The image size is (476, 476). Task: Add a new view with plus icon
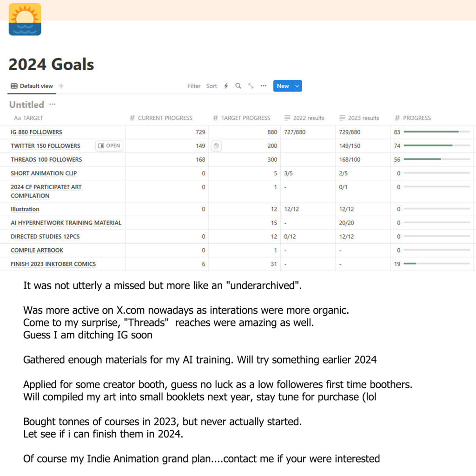point(61,86)
